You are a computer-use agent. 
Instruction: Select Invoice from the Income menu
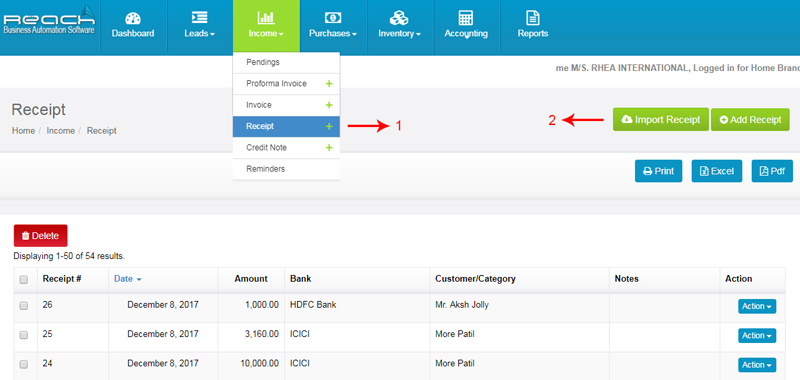(x=286, y=105)
